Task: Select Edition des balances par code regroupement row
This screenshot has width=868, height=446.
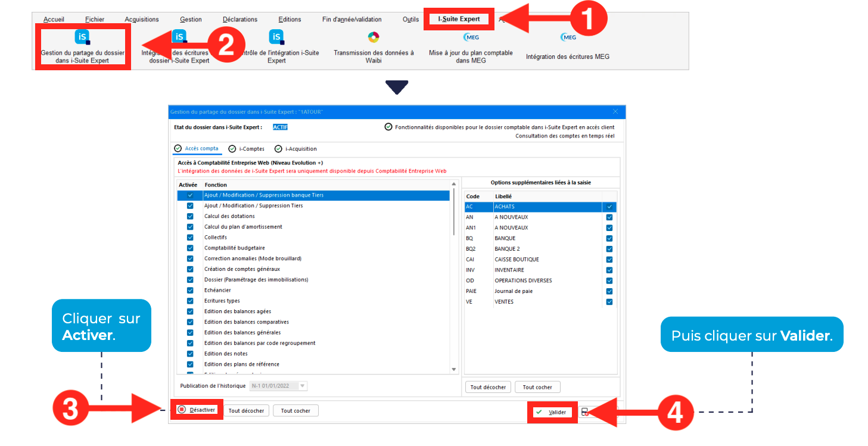Action: click(x=314, y=344)
